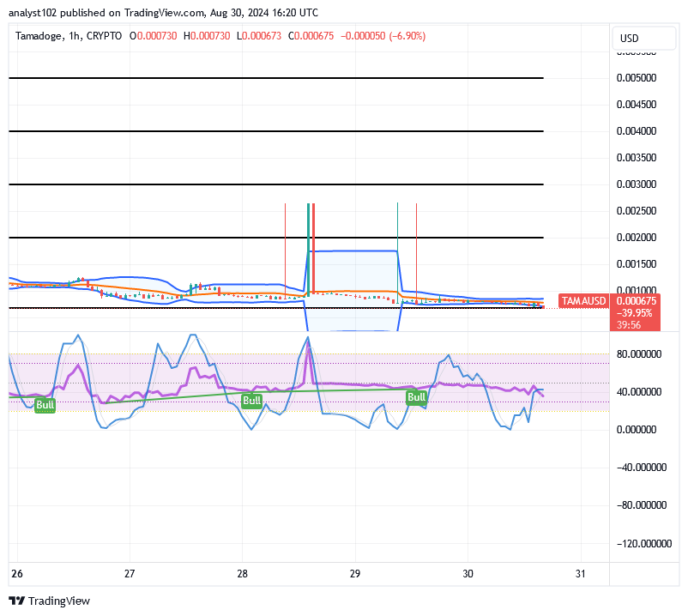Click the 0.002000 price axis label
This screenshot has width=688, height=616.
637,238
